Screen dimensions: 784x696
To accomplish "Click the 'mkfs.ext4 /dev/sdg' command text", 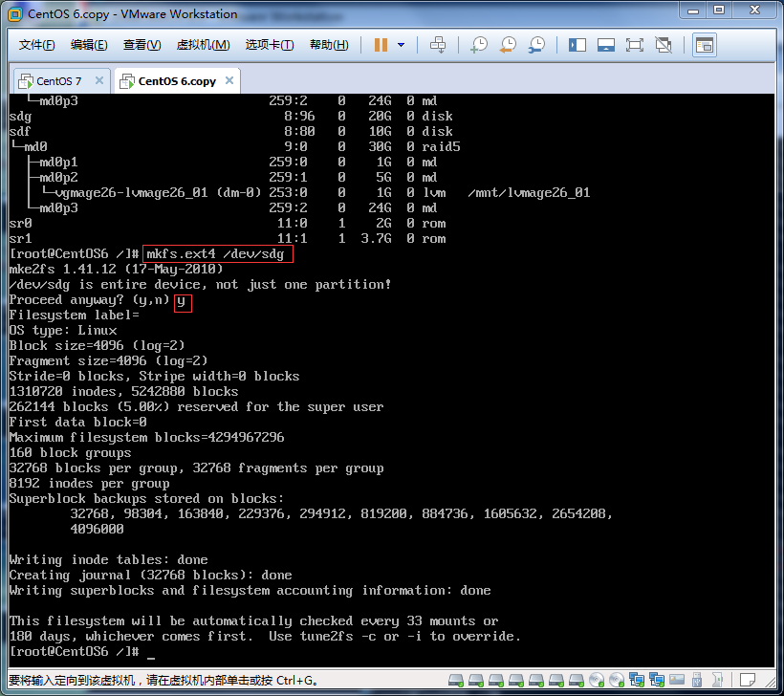I will 215,254.
